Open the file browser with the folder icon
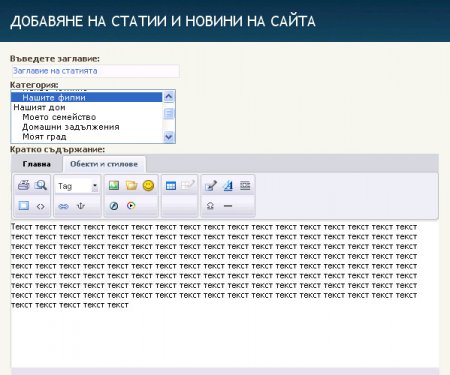Viewport: 450px width, 375px height. tap(131, 185)
